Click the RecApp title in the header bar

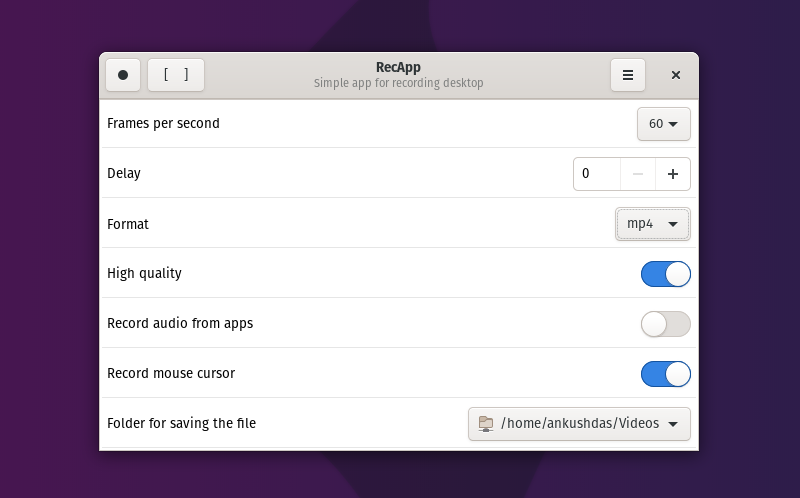coord(398,67)
